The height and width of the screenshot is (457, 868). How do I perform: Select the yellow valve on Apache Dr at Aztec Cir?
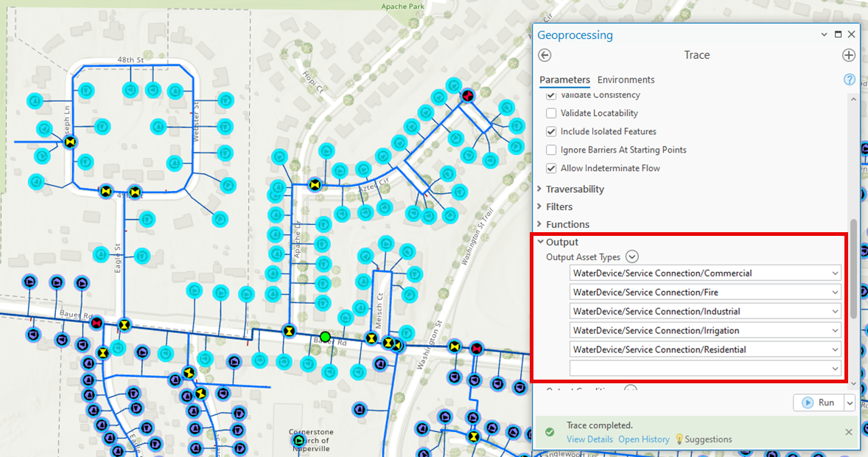coord(315,184)
